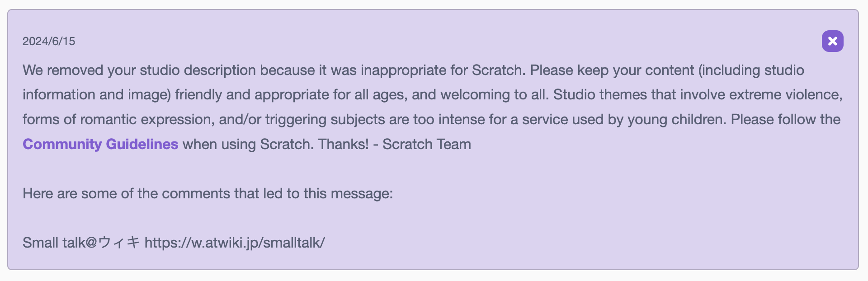The height and width of the screenshot is (281, 868).
Task: Click 'We removed your studio description' text
Action: point(139,70)
